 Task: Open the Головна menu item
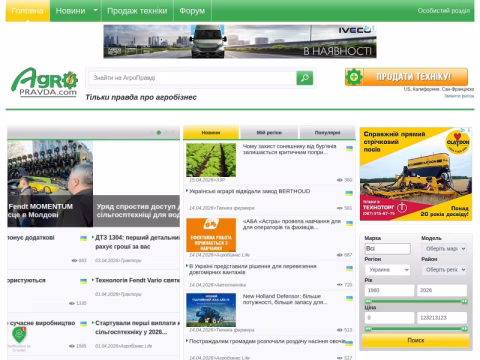[x=28, y=11]
